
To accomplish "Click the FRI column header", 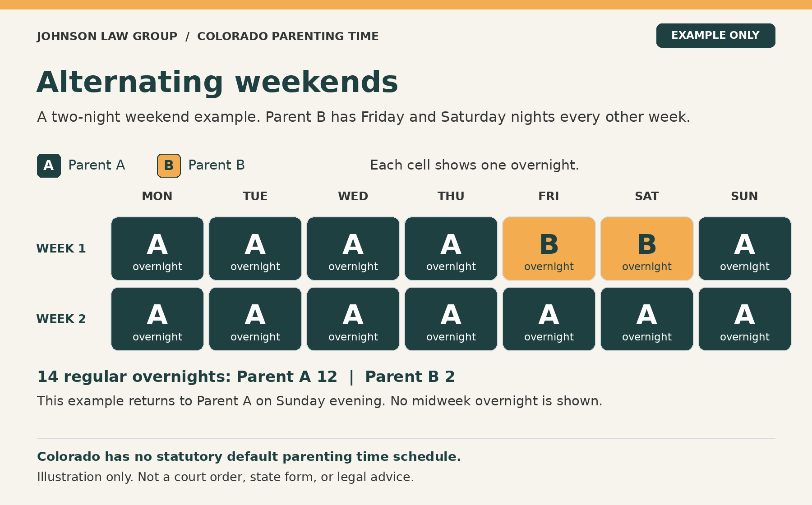I will tap(549, 196).
